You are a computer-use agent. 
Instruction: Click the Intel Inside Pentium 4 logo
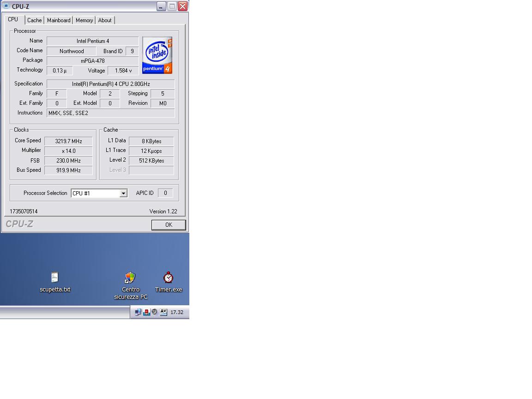[x=157, y=55]
